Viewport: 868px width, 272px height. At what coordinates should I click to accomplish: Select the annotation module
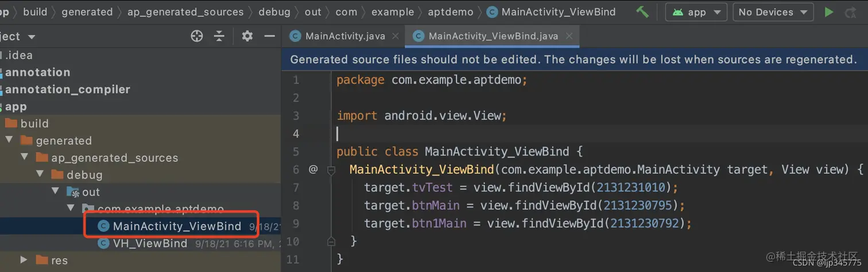(x=38, y=72)
